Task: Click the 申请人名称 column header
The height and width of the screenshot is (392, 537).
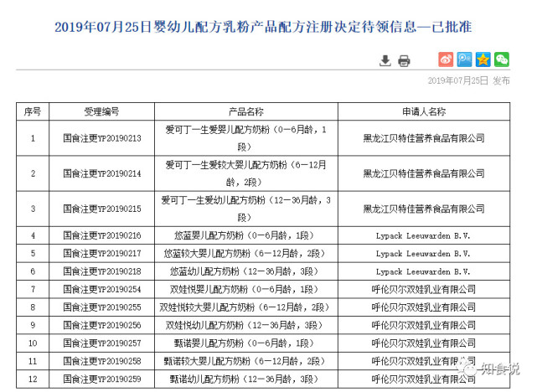Action: [424, 111]
